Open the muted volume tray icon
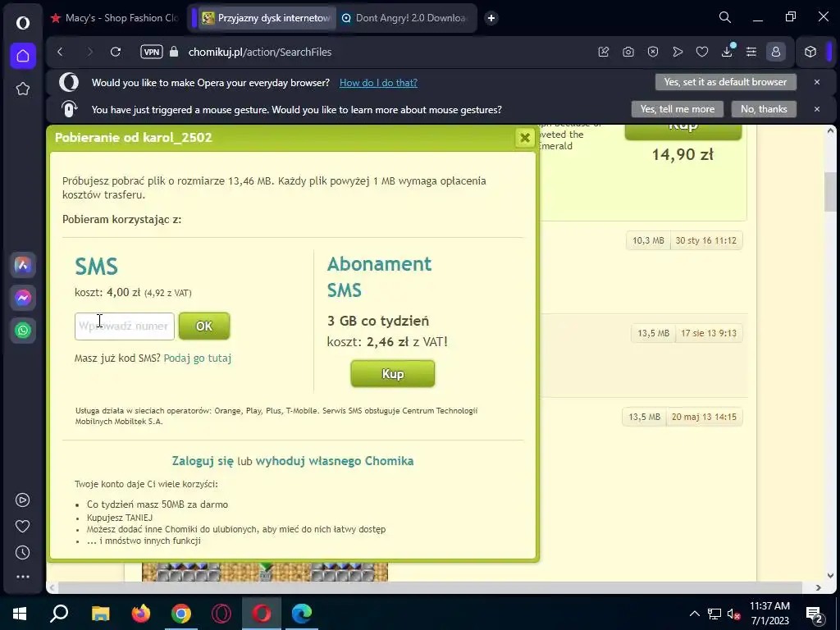Image resolution: width=840 pixels, height=630 pixels. (733, 614)
